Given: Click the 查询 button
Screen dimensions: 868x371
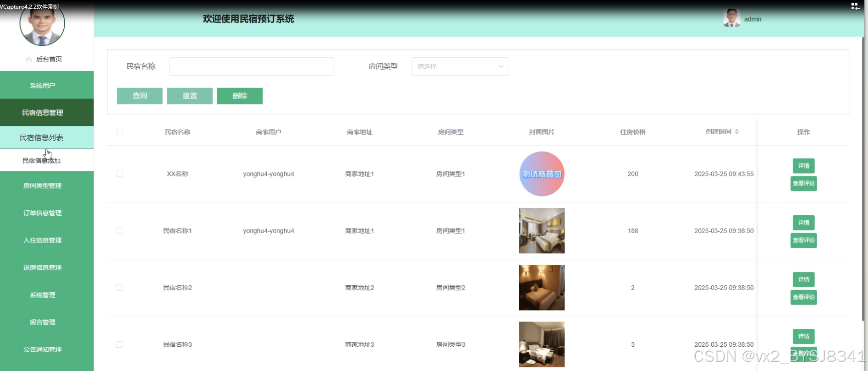Looking at the screenshot, I should coord(140,96).
